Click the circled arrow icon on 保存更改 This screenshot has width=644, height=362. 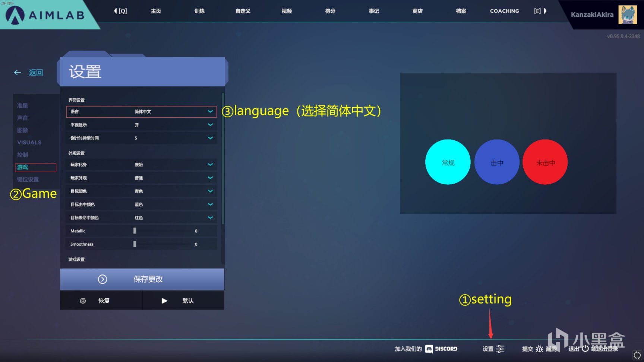pos(102,279)
